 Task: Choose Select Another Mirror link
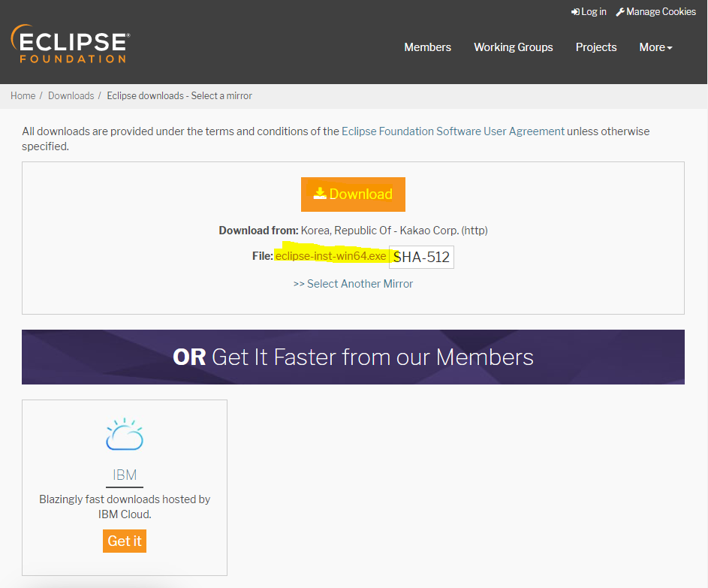coord(353,284)
